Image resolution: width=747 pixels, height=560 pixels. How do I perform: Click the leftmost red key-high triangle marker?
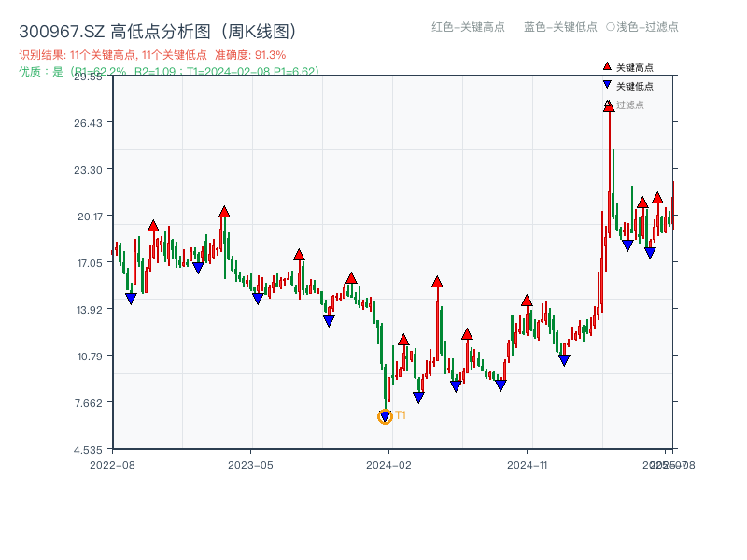153,226
